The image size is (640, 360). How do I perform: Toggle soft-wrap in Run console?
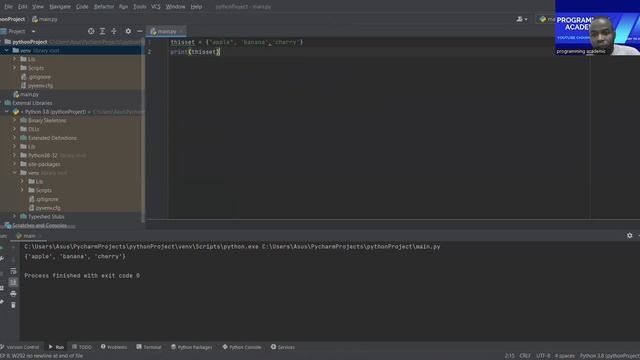point(13,271)
